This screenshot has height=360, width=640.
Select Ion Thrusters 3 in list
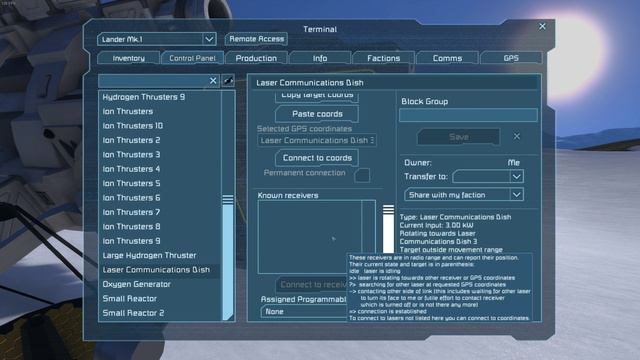(x=159, y=155)
